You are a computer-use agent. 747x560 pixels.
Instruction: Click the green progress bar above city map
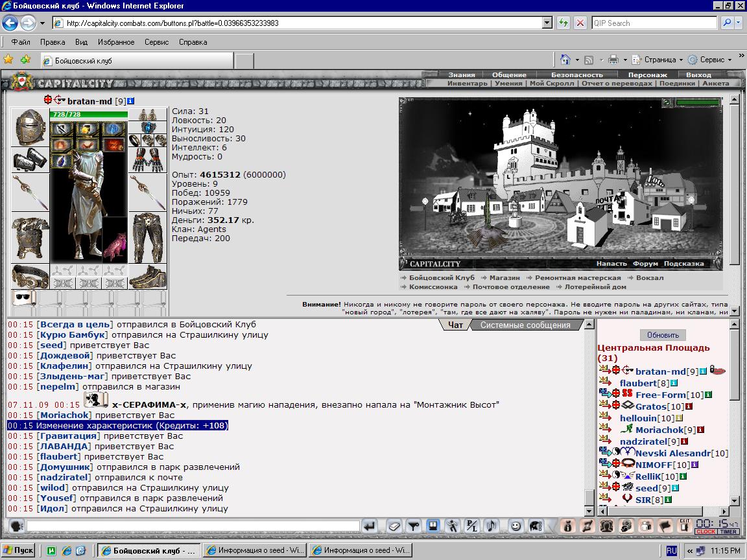pyautogui.click(x=698, y=102)
